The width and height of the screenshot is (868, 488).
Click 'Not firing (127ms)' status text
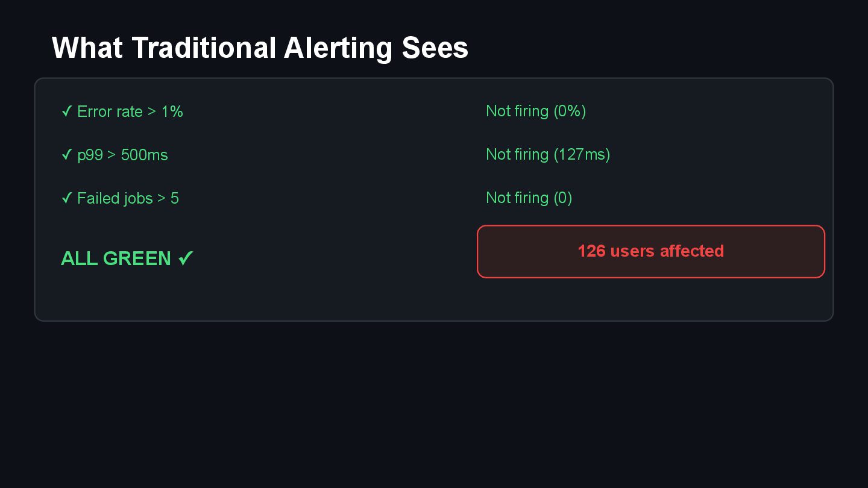pos(547,154)
